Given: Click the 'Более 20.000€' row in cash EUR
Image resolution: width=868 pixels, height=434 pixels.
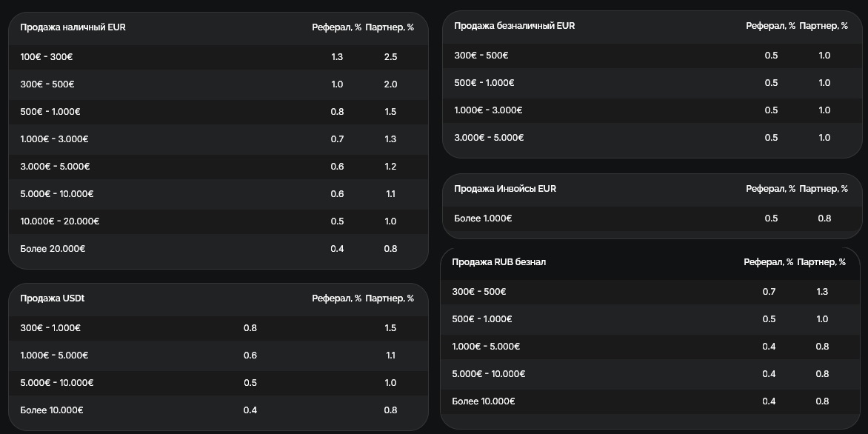Looking at the screenshot, I should [218, 249].
